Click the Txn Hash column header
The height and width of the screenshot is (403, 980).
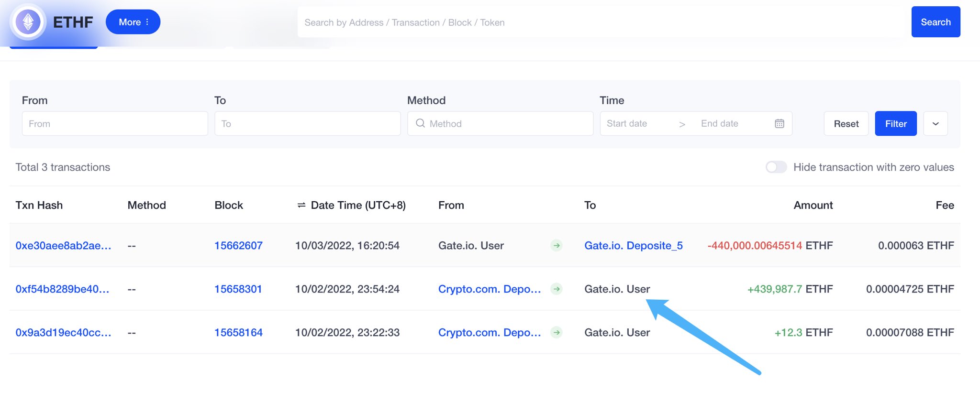pyautogui.click(x=39, y=205)
